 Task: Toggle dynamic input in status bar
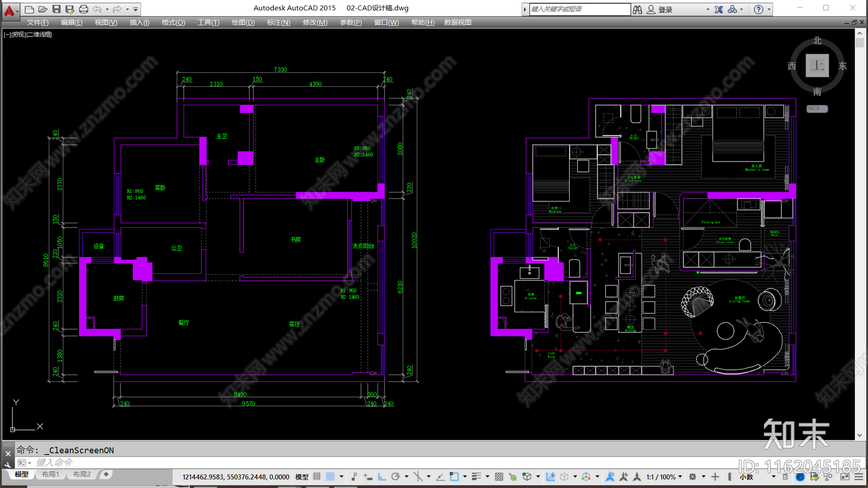[x=368, y=477]
